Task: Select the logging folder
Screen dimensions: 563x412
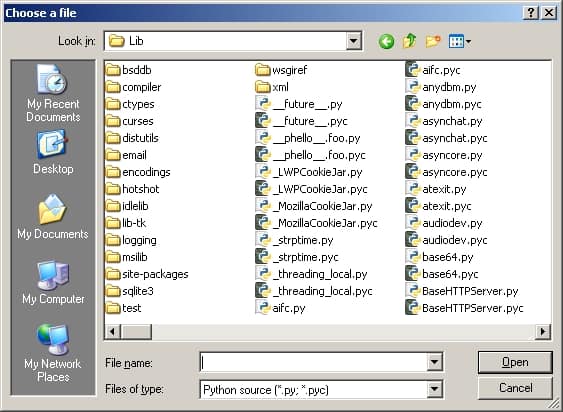Action: 131,240
